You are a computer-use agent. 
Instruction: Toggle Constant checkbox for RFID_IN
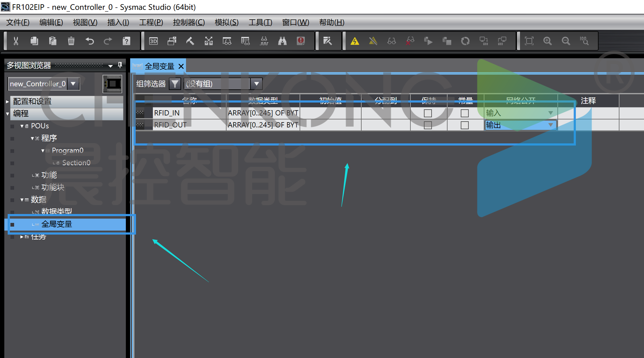465,113
